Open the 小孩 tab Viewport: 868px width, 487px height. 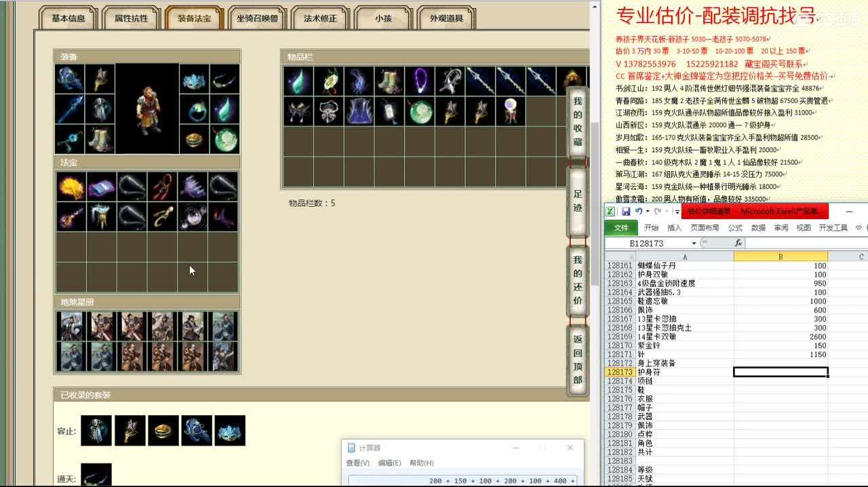pyautogui.click(x=383, y=18)
